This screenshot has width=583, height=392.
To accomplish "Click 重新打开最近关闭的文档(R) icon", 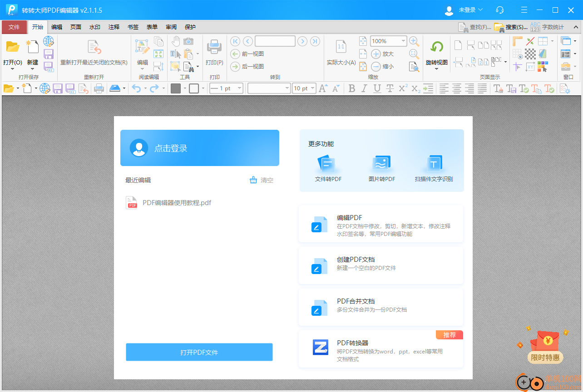I will pos(94,48).
